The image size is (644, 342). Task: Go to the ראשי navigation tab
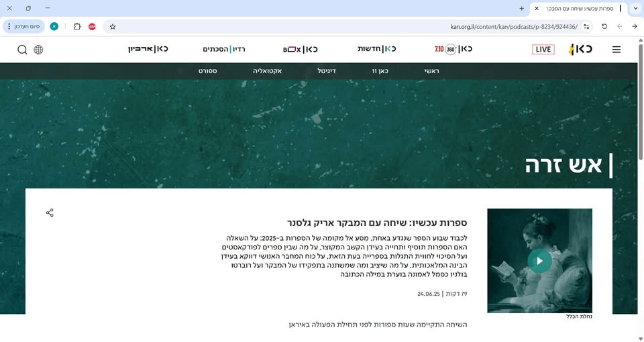point(431,70)
